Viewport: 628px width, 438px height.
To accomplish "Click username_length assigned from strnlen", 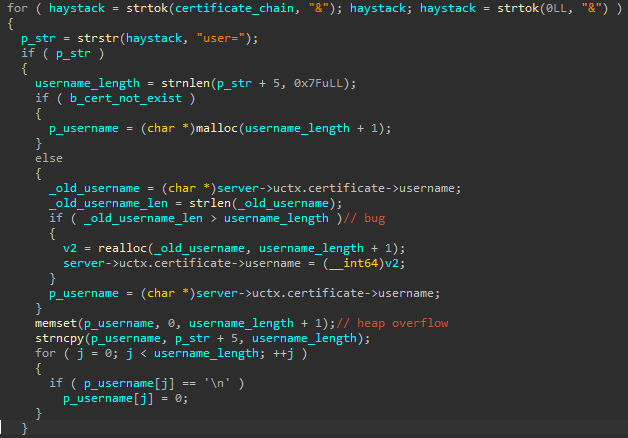I will [87, 83].
